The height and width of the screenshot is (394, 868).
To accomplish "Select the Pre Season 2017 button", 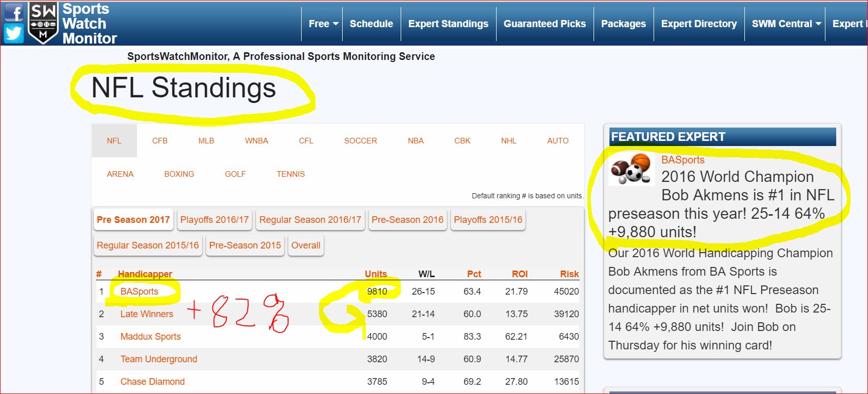I will tap(133, 220).
